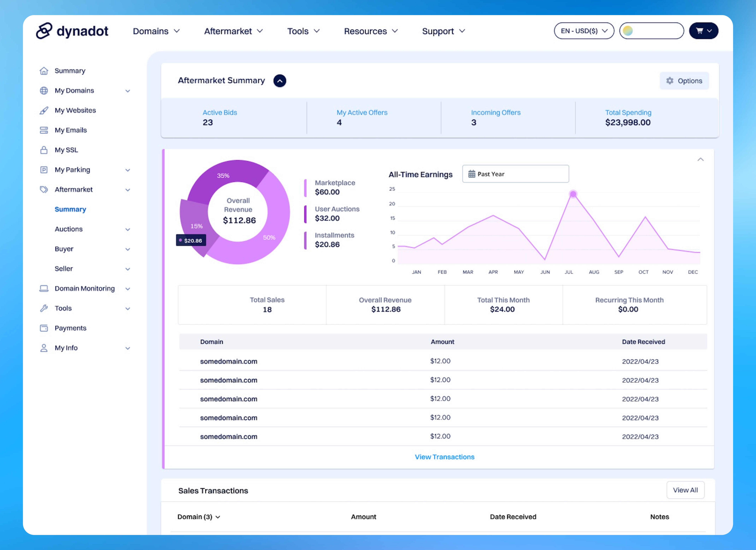Expand My Parking submenu chevron
This screenshot has height=550, width=756.
click(128, 170)
